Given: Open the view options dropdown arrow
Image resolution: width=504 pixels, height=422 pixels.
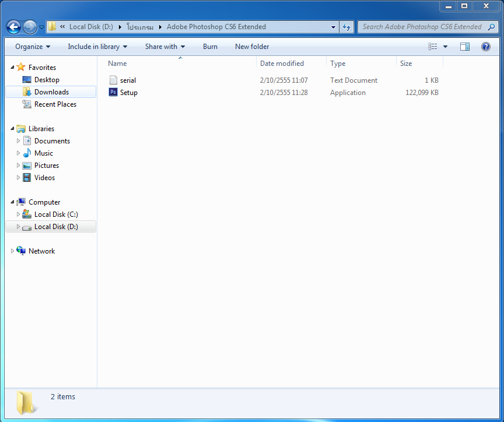Looking at the screenshot, I should 445,47.
